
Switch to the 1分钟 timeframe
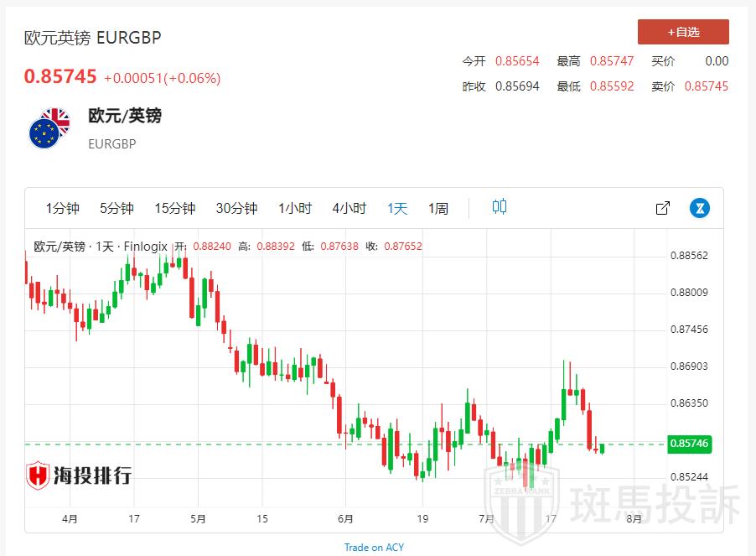click(63, 208)
